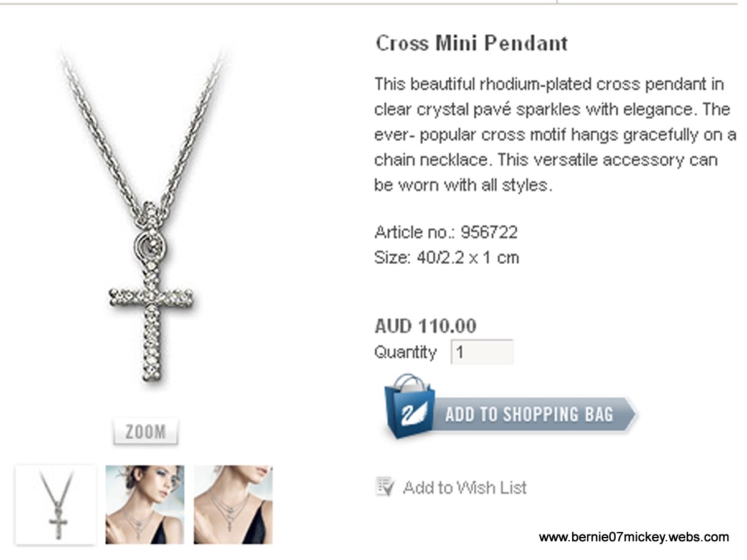The width and height of the screenshot is (747, 560).
Task: Click the Size 40/2.2 x 1 cm text
Action: coord(446,258)
